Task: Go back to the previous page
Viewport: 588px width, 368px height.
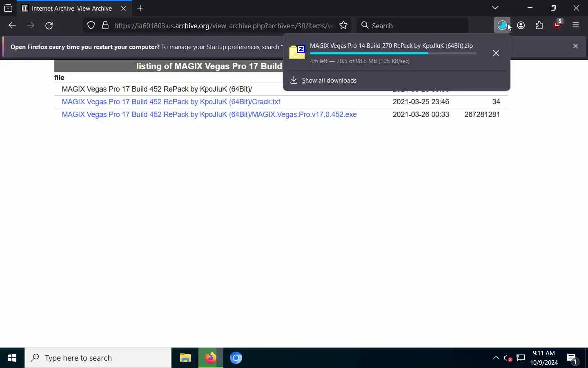Action: coord(12,25)
